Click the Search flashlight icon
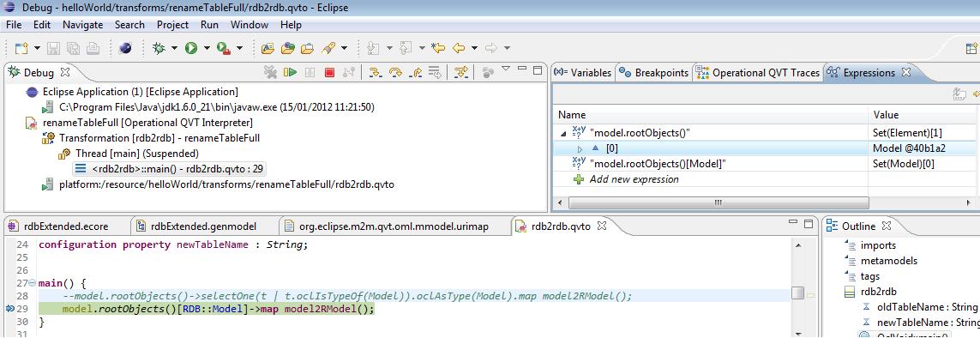980x338 pixels. [328, 48]
